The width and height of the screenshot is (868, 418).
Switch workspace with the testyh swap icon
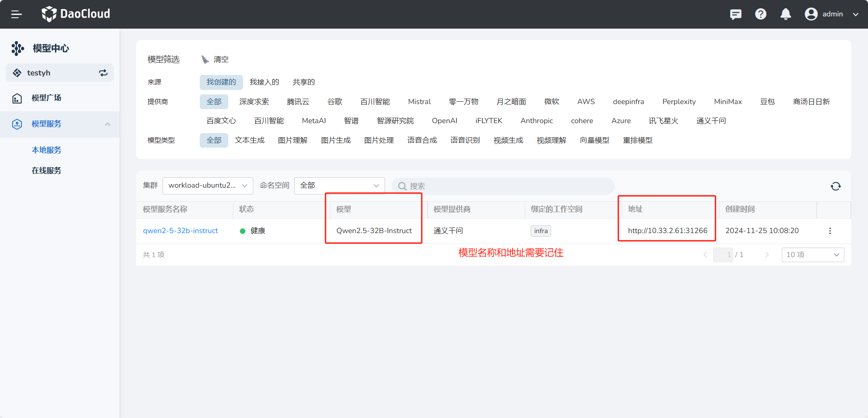coord(103,73)
